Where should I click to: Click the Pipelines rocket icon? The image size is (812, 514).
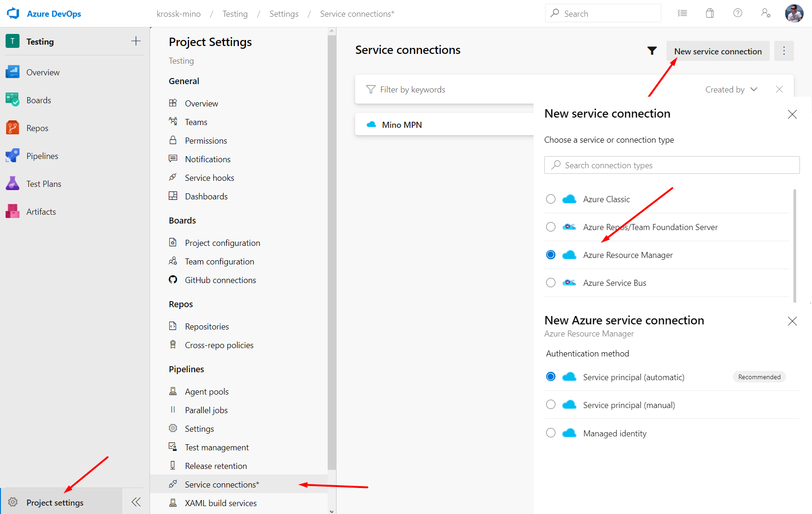click(x=13, y=156)
